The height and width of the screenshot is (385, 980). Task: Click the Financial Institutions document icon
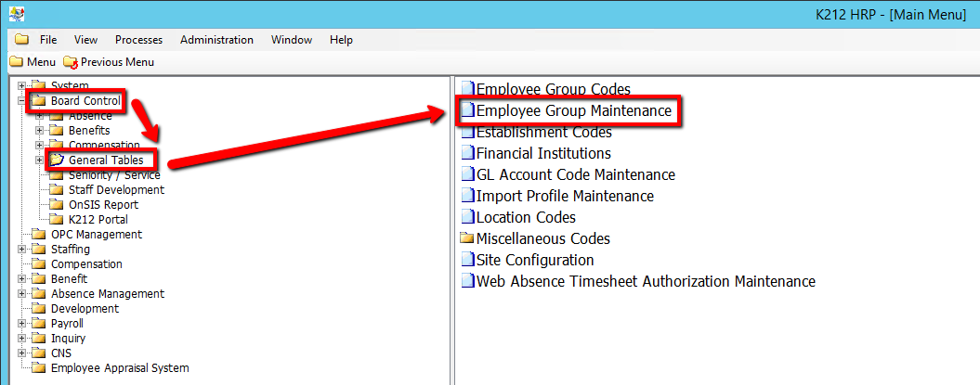(467, 154)
